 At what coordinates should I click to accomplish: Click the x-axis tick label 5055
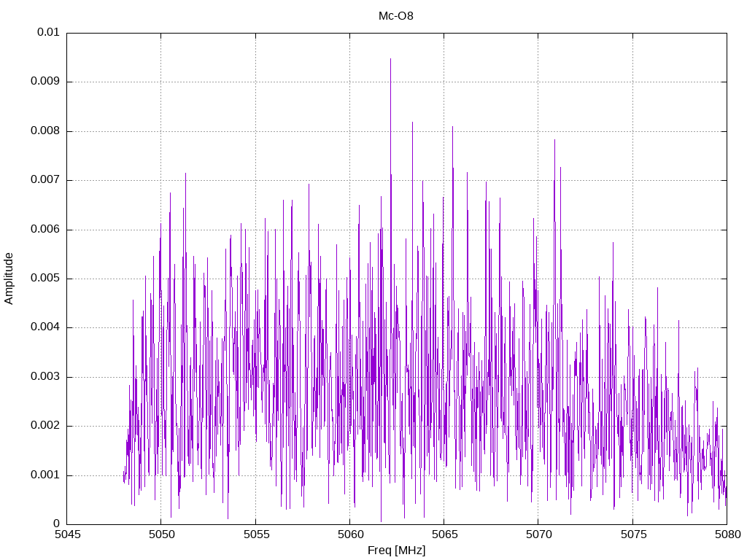256,534
